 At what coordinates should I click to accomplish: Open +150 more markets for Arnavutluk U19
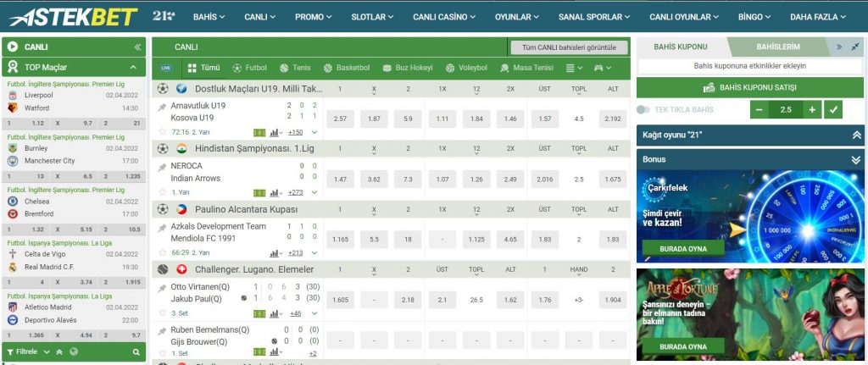tap(296, 132)
